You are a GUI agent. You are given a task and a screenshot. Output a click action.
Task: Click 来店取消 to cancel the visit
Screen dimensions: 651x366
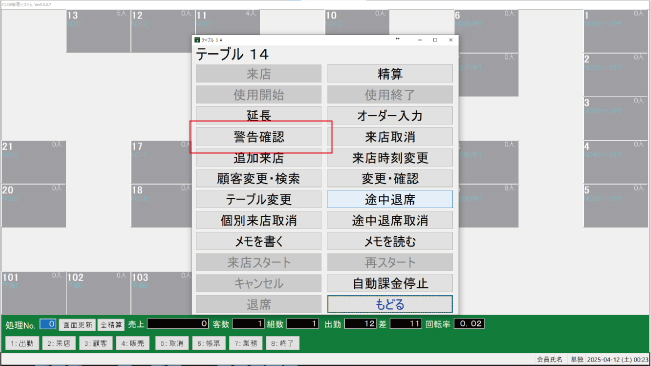[x=390, y=137]
